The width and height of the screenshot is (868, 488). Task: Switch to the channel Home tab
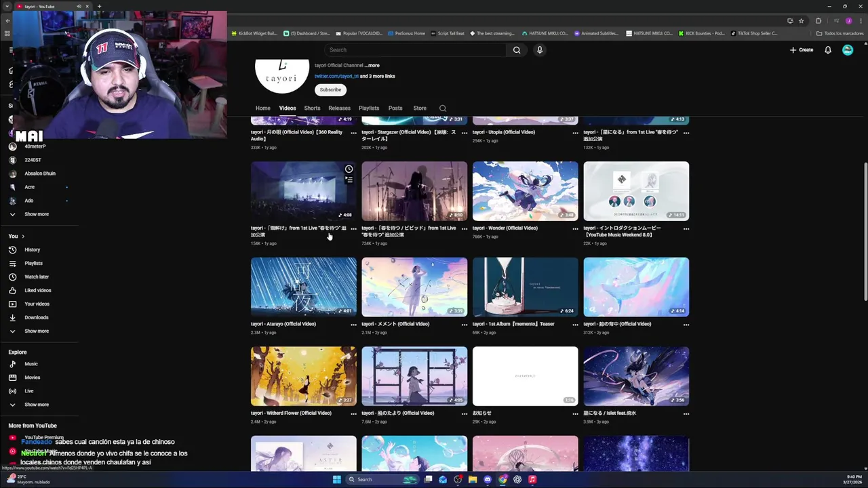tap(262, 108)
